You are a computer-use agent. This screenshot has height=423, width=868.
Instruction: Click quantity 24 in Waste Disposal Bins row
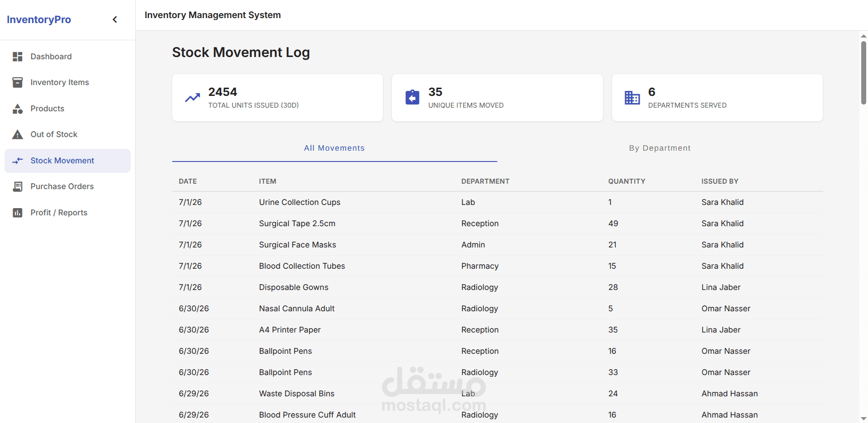(613, 394)
